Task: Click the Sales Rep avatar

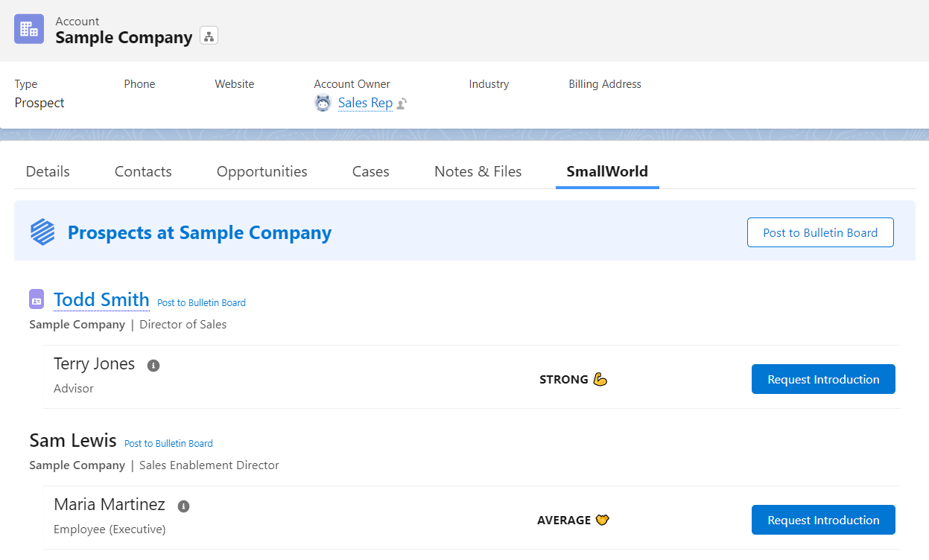Action: point(322,103)
